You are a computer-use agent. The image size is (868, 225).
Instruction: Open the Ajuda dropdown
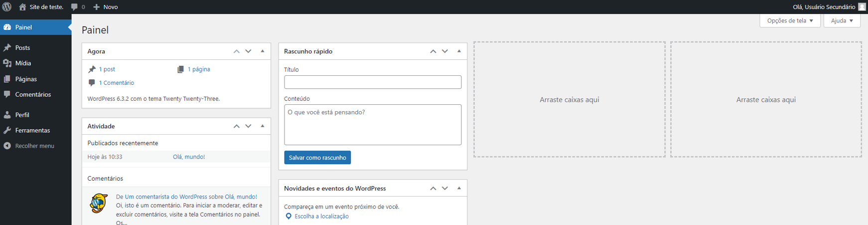(x=842, y=20)
